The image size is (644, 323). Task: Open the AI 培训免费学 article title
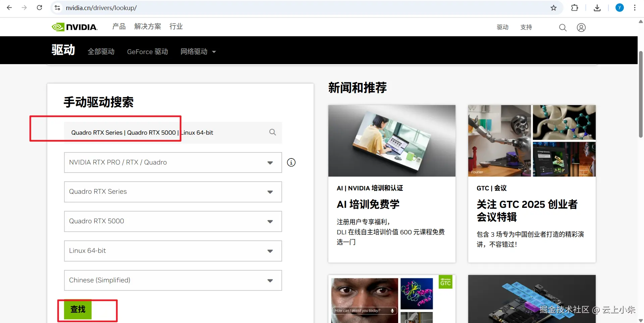point(368,204)
